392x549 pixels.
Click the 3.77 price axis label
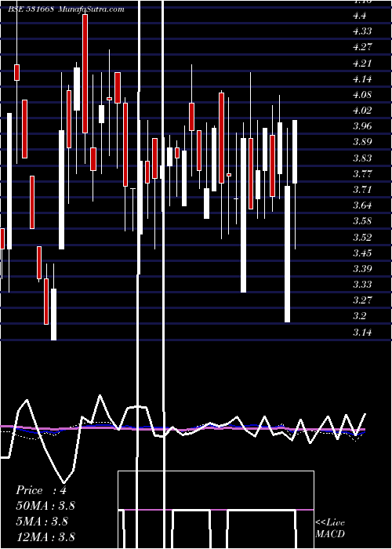(362, 173)
